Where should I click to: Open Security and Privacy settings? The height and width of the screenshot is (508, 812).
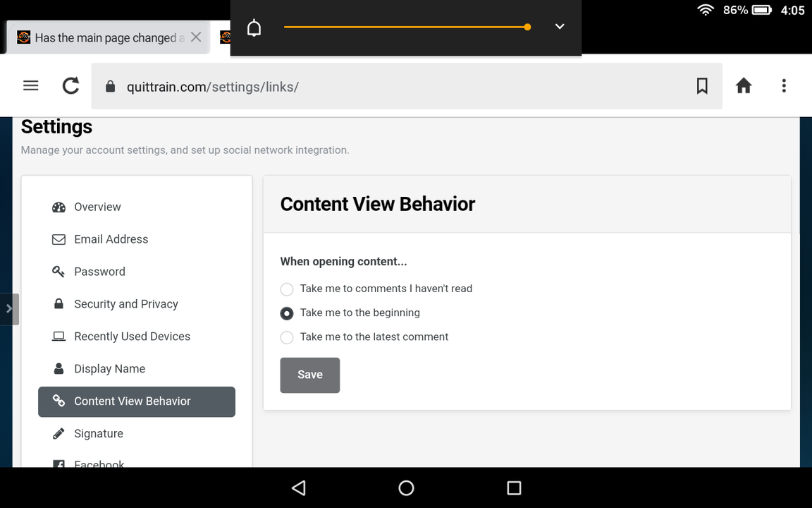[125, 304]
